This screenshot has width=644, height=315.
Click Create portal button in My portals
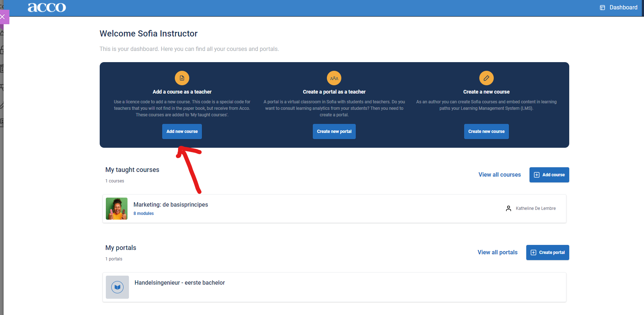[x=548, y=253]
